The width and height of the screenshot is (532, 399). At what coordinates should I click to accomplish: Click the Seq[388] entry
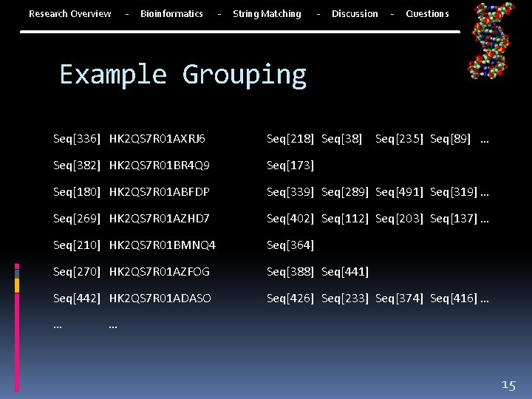pyautogui.click(x=290, y=272)
